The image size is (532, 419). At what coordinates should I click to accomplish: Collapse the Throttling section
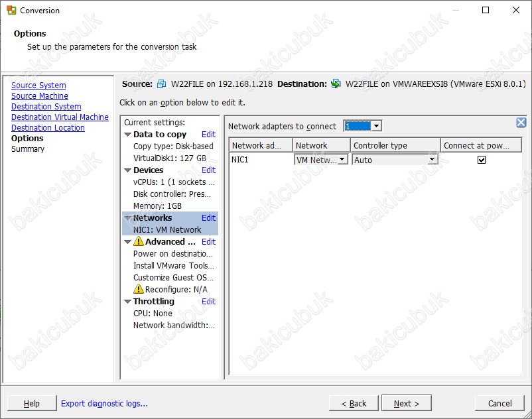pos(127,302)
